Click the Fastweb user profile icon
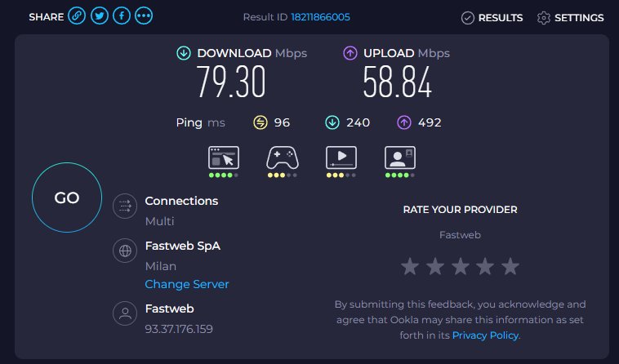619x364 pixels. (125, 314)
